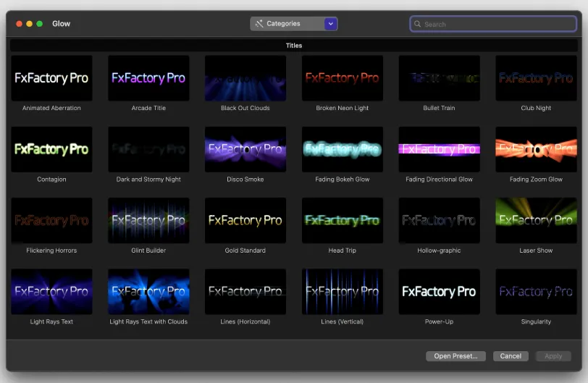Minimize the Glow window with the yellow button
The height and width of the screenshot is (383, 588).
coord(29,24)
